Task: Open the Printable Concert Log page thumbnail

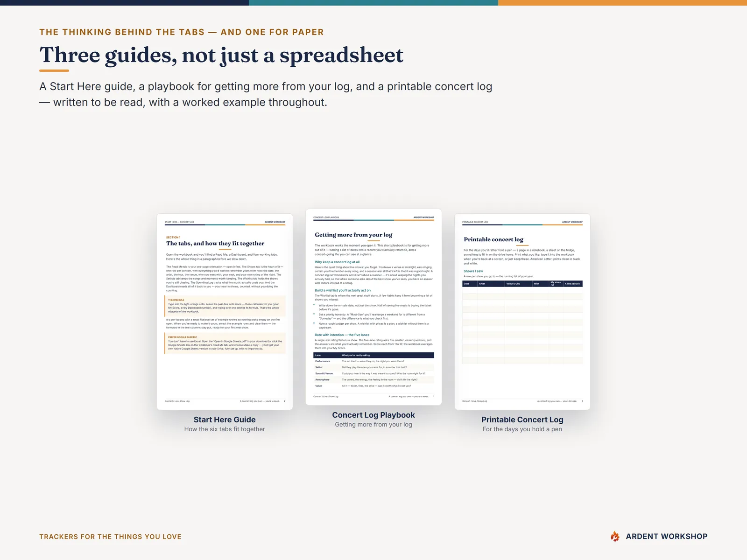Action: click(522, 312)
